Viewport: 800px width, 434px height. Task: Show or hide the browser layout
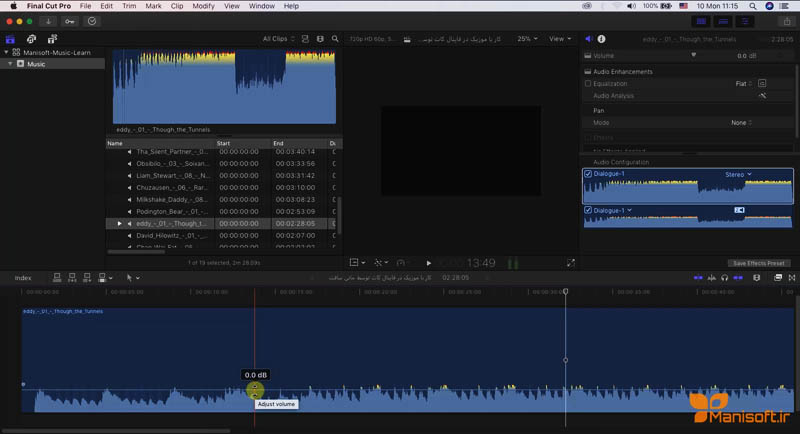point(702,21)
